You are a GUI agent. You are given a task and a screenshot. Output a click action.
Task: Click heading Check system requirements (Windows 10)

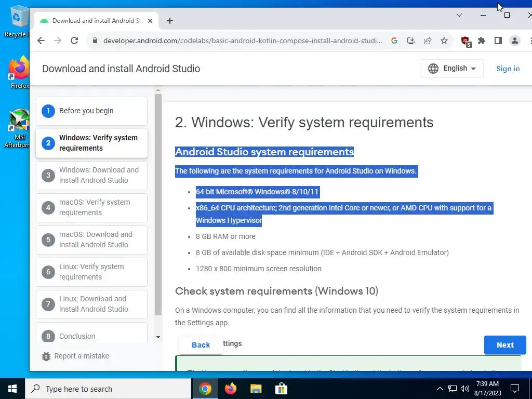coord(276,291)
